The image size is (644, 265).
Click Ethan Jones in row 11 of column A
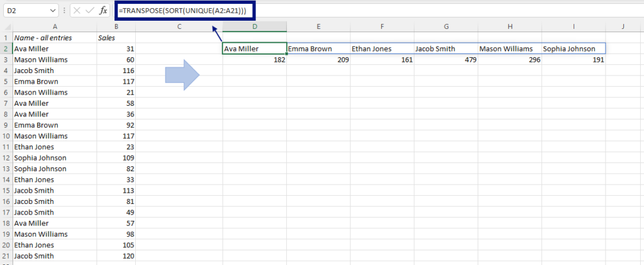point(55,147)
